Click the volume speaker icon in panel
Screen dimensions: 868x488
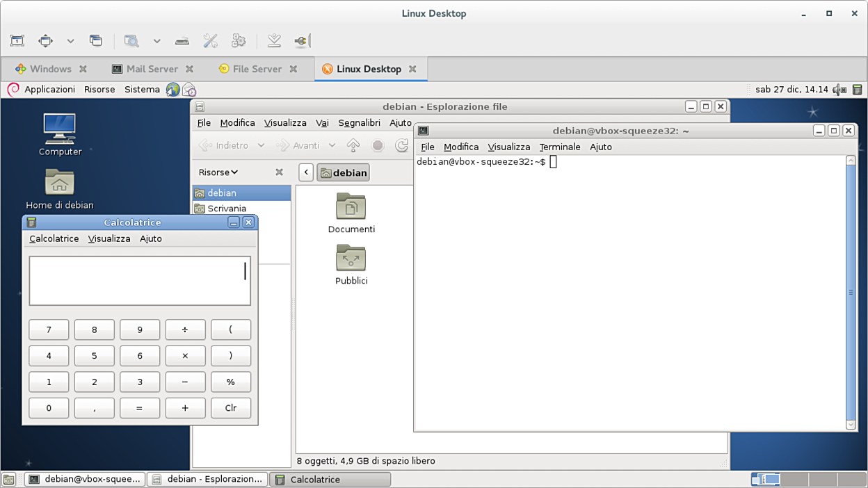click(x=840, y=90)
